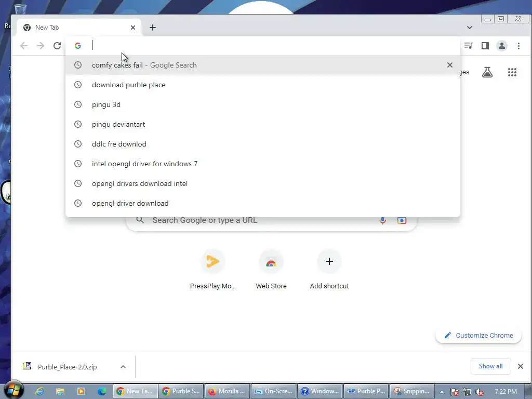Switch to the Purble S... Chrome taskbar window
This screenshot has height=399, width=532.
click(181, 391)
